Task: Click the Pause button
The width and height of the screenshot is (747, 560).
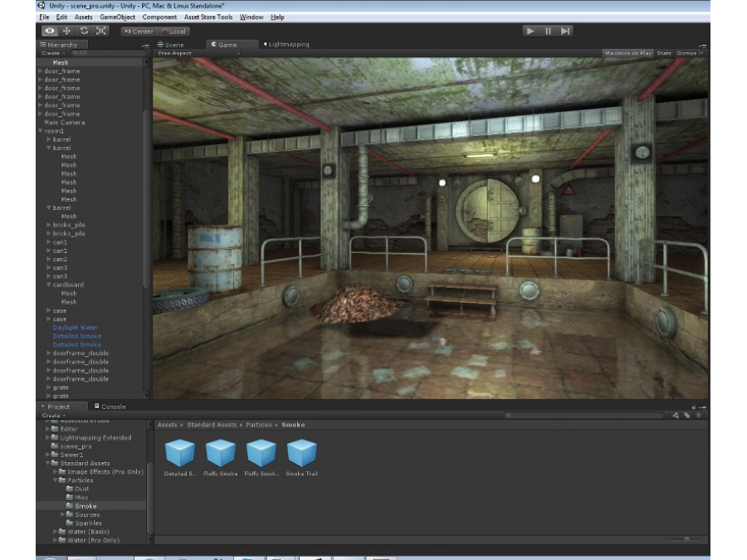Action: pos(548,31)
